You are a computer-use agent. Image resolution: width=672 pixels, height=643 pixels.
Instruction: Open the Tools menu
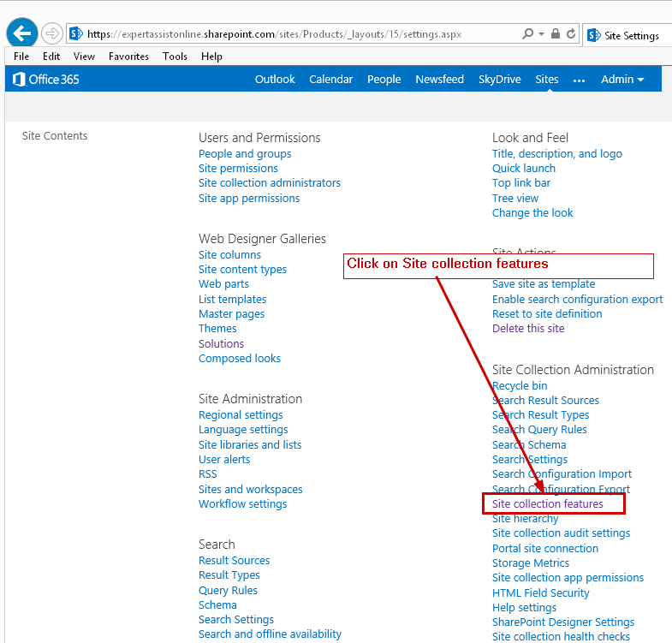(x=175, y=57)
